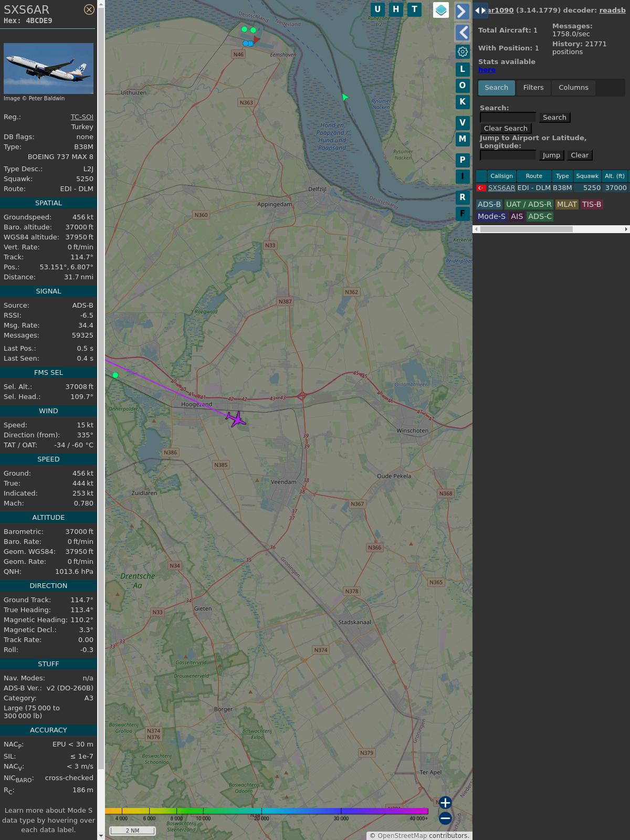Click the Search button beside the field
The image size is (630, 840).
coord(554,118)
